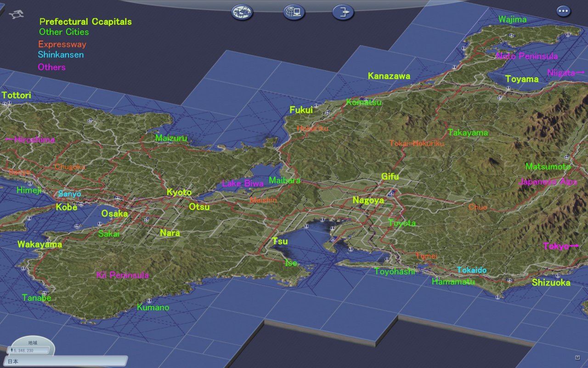Open the three-dots options button
The height and width of the screenshot is (368, 588).
(564, 11)
